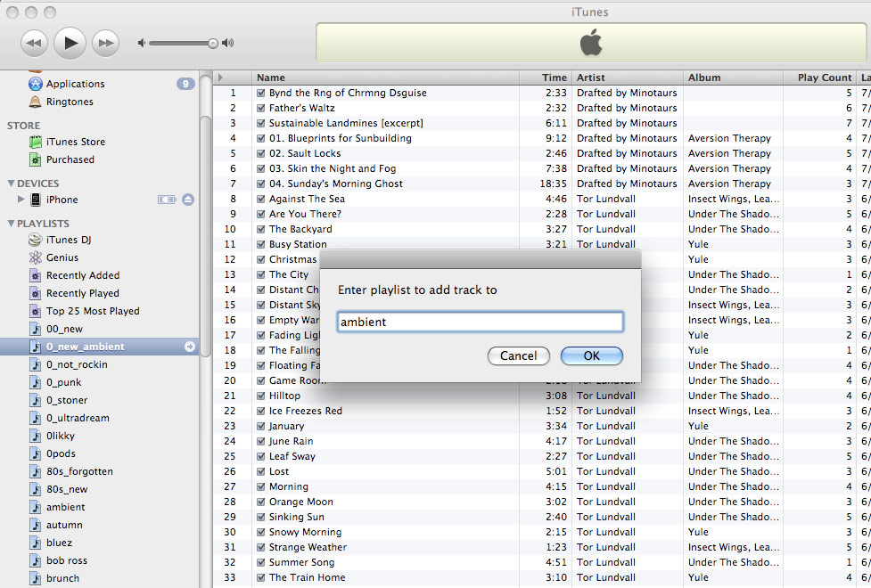
Task: Select the bluez playlist
Action: point(60,543)
